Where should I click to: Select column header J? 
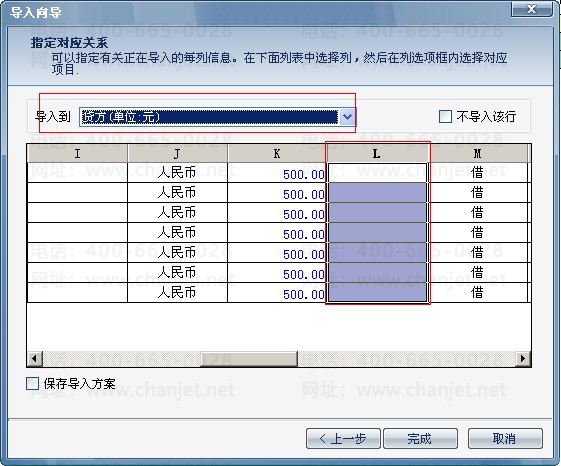tap(177, 154)
